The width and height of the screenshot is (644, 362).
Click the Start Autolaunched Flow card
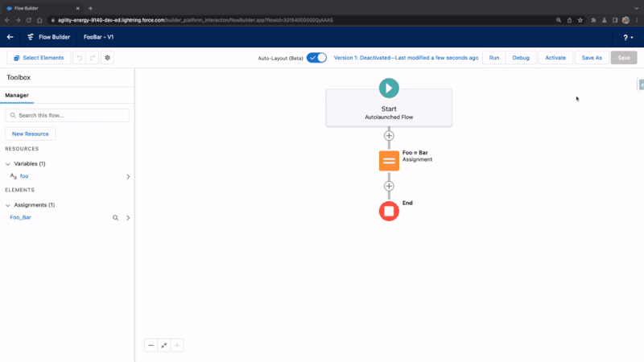(x=389, y=108)
